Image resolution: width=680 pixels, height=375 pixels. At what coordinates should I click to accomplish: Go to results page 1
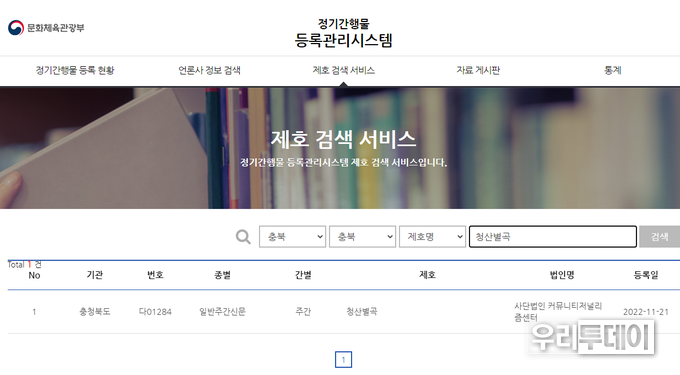(x=343, y=359)
